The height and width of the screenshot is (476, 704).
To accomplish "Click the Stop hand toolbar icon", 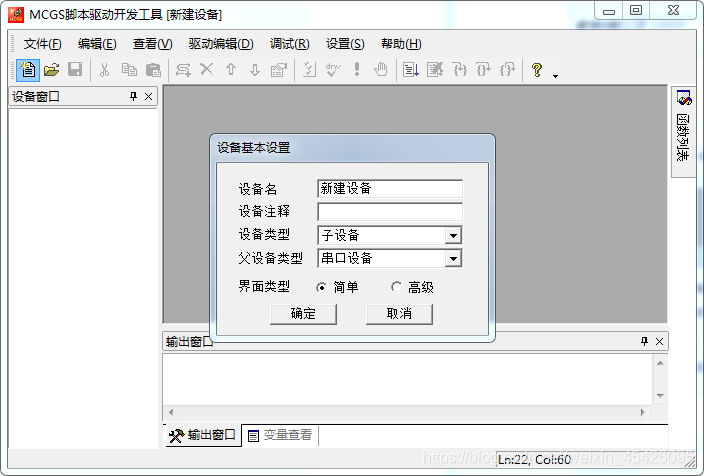I will coord(381,70).
